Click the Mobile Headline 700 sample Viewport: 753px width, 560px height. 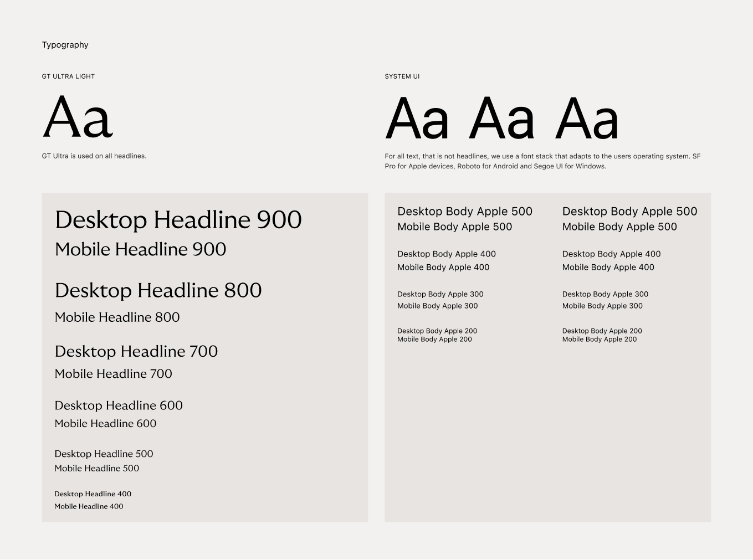pos(113,374)
